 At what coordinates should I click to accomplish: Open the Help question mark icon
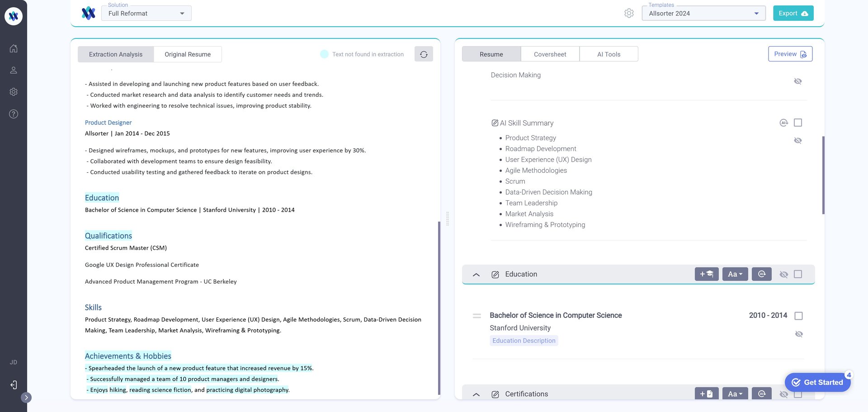14,114
